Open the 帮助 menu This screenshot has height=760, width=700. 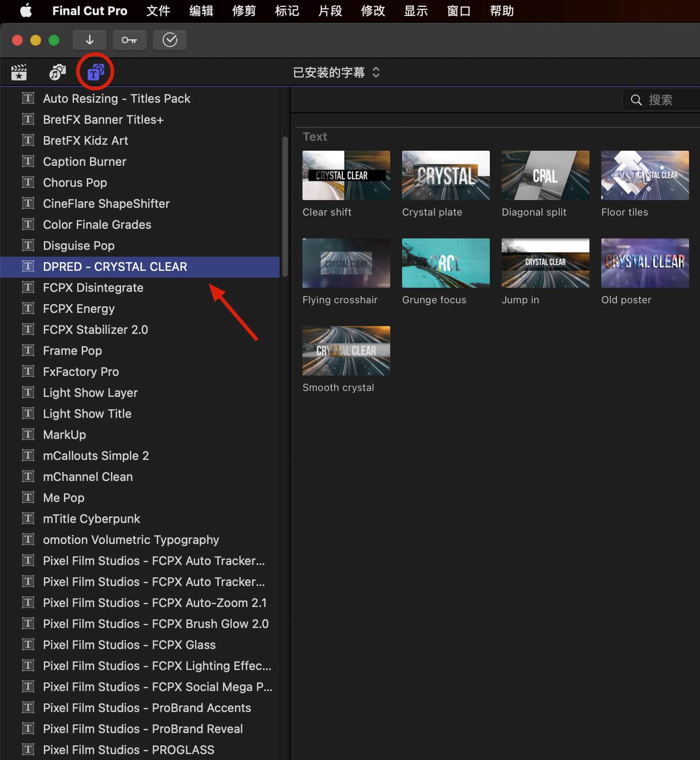(x=502, y=11)
